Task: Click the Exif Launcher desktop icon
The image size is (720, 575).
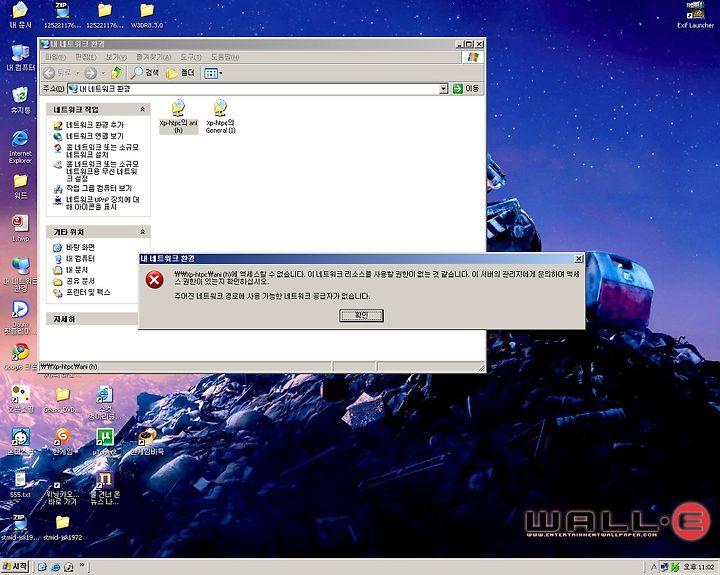Action: pyautogui.click(x=695, y=15)
